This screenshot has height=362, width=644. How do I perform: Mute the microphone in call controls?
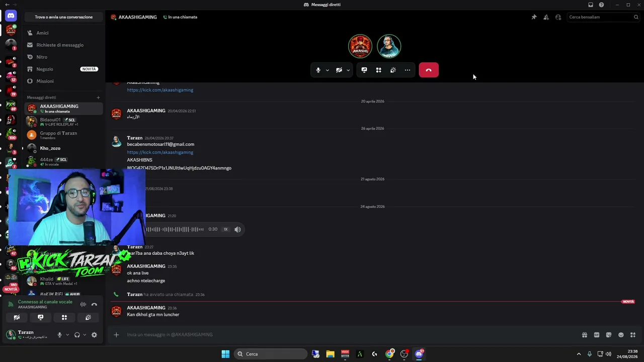tap(318, 70)
